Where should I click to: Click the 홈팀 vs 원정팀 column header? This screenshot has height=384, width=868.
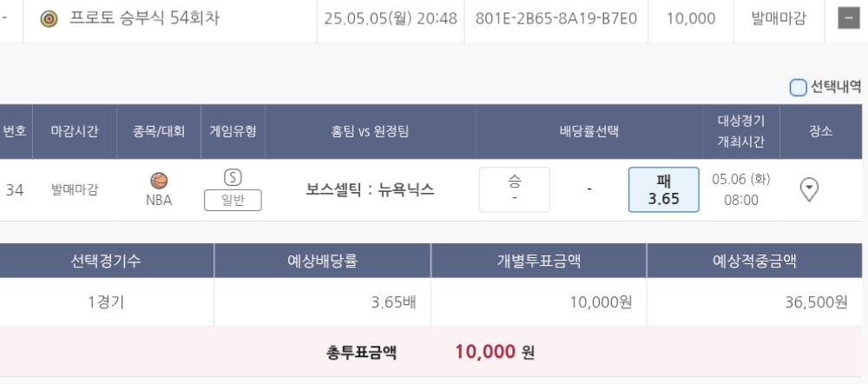tap(371, 131)
